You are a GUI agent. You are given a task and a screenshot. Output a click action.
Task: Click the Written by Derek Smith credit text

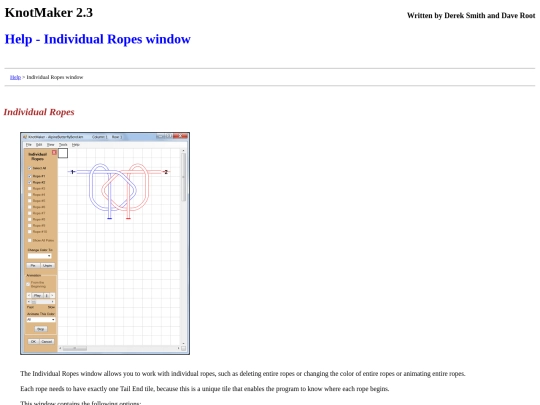[471, 15]
